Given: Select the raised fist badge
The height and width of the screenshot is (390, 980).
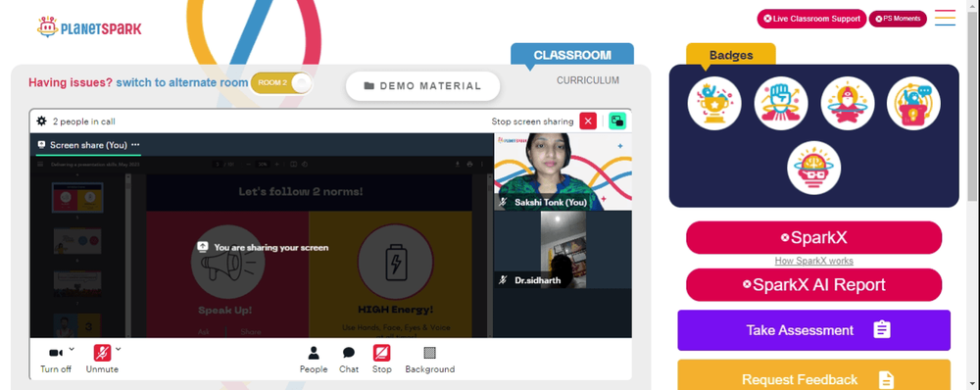Looking at the screenshot, I should pyautogui.click(x=781, y=103).
